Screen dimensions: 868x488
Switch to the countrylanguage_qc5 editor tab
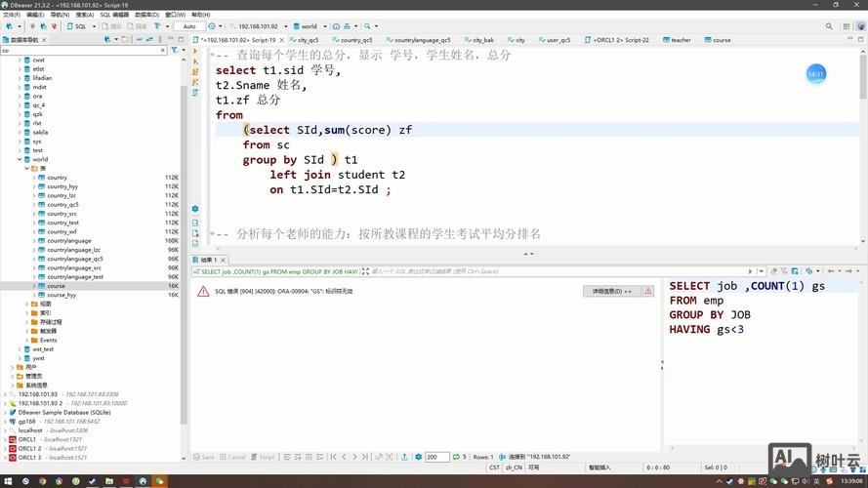(419, 40)
